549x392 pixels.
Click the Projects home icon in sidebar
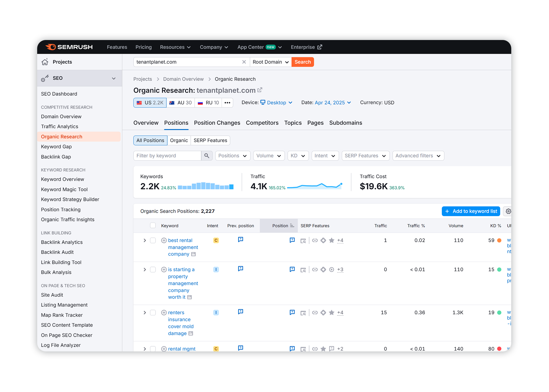(45, 62)
